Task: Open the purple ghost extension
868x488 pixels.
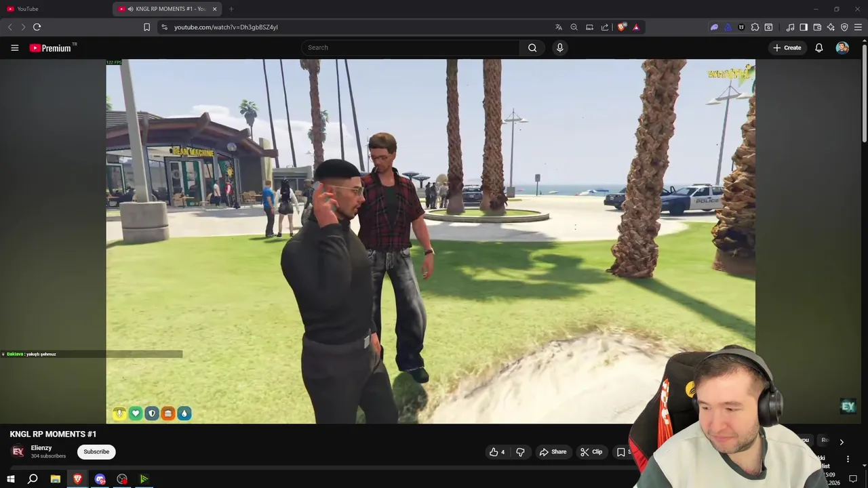Action: 714,27
